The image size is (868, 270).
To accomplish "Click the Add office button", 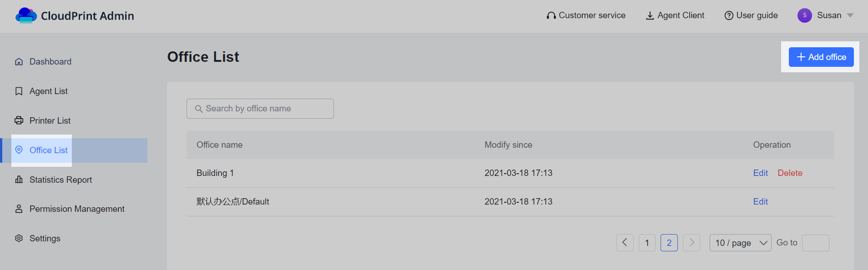I will click(x=821, y=57).
